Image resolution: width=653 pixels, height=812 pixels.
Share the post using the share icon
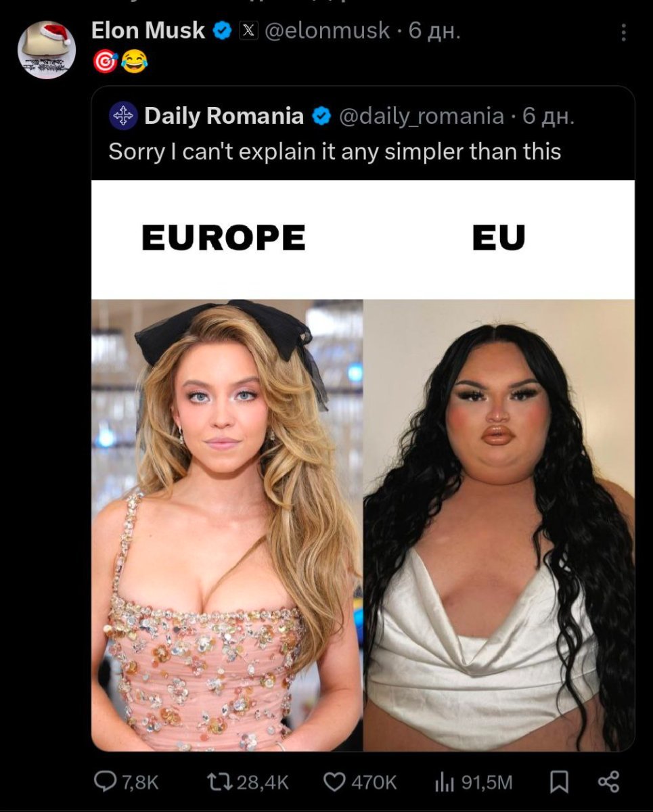tap(609, 783)
